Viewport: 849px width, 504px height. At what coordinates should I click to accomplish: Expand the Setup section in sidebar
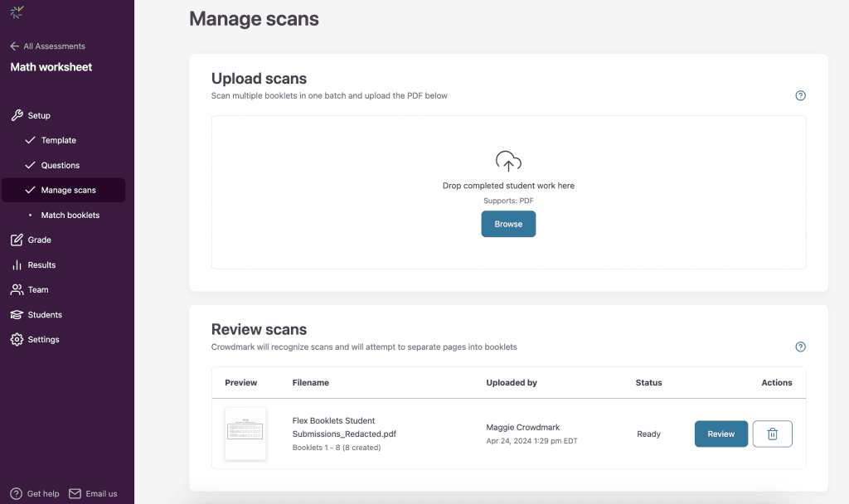click(x=39, y=115)
